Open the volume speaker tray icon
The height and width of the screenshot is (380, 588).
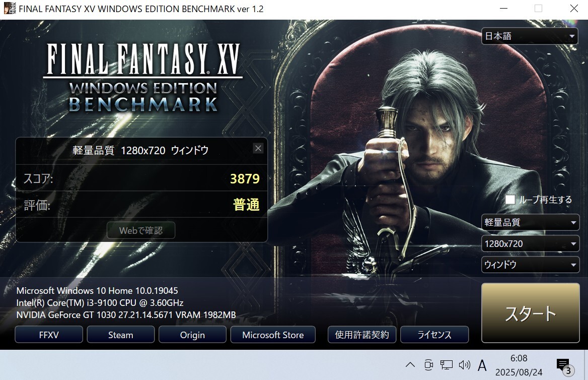464,364
